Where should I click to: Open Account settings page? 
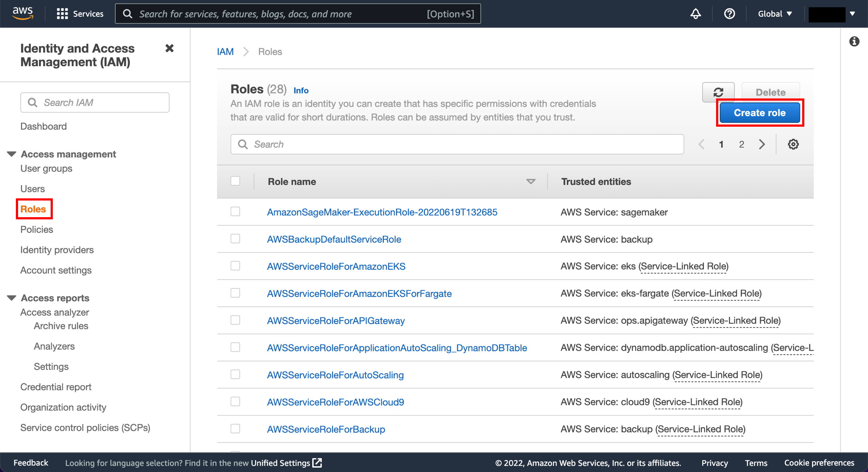[56, 270]
